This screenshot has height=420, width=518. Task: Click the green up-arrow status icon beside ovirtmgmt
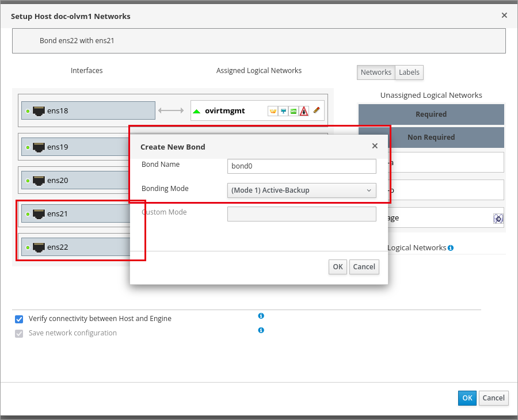(x=197, y=112)
